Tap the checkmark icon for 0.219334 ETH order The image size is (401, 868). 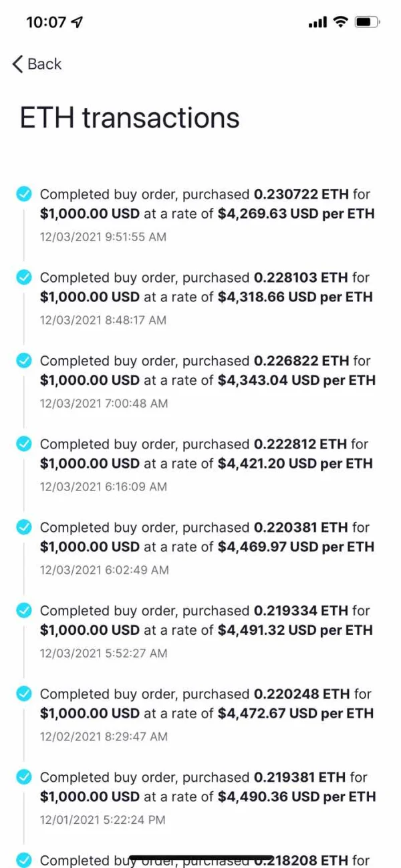(x=24, y=610)
